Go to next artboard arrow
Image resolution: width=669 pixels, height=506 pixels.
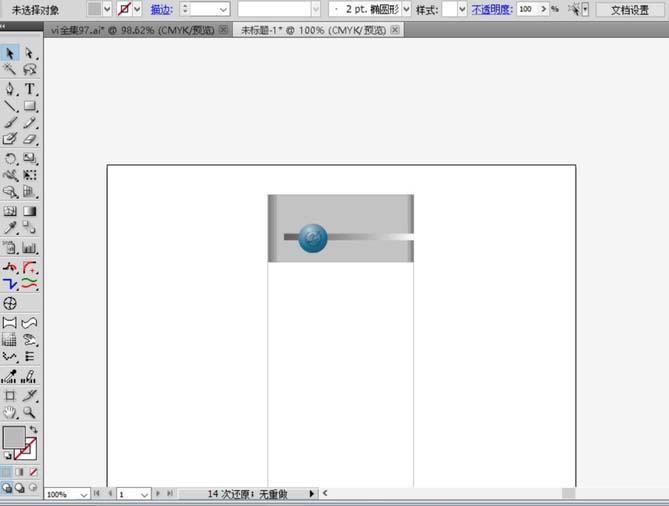pyautogui.click(x=158, y=494)
